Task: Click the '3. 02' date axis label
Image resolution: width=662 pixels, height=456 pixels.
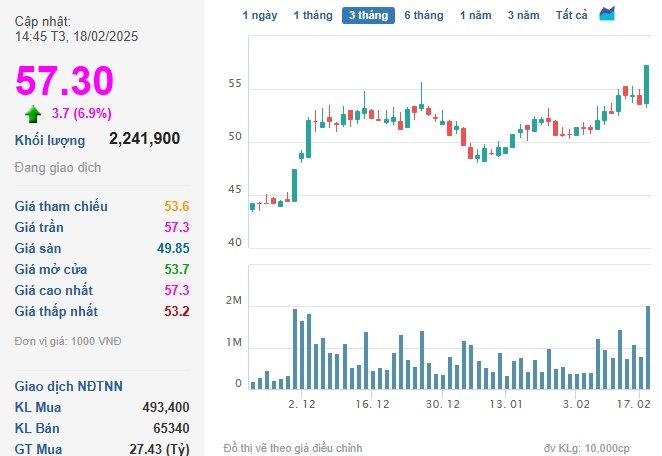Action: (x=576, y=404)
